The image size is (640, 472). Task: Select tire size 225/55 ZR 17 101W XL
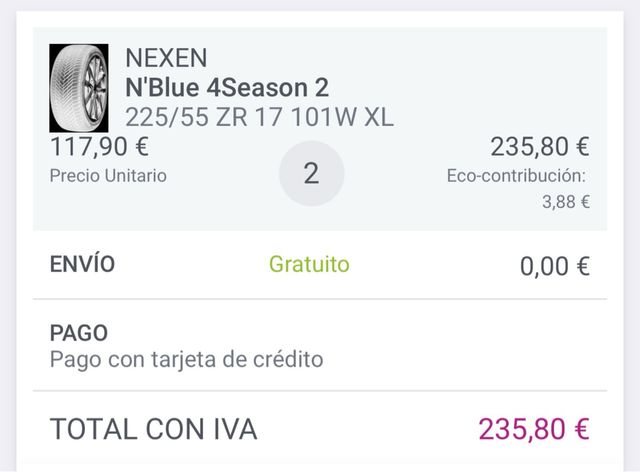[x=259, y=117]
